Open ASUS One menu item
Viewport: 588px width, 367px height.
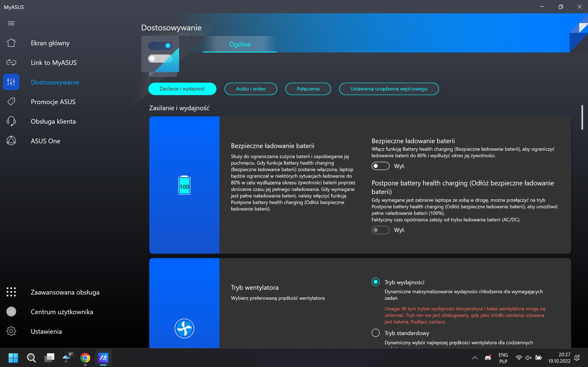tap(45, 141)
